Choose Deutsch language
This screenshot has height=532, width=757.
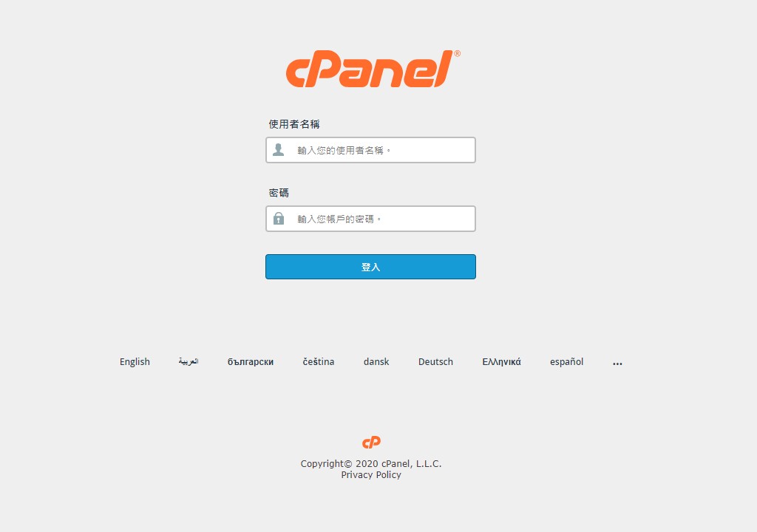435,361
